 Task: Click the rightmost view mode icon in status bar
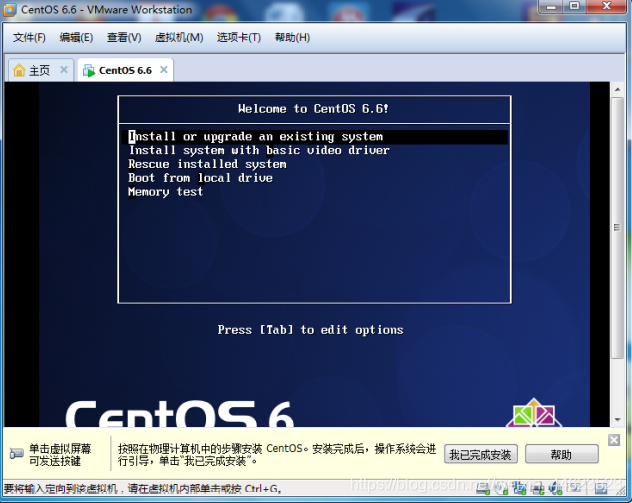(601, 488)
